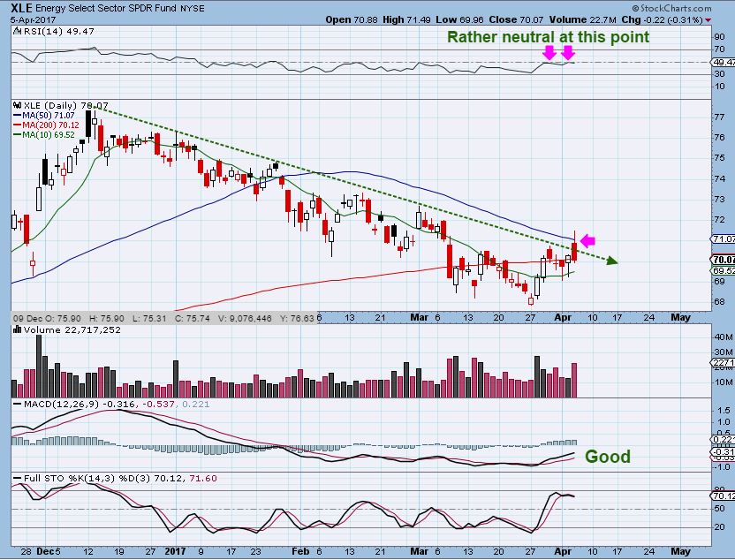Click the XLE ticker symbol in the header
This screenshot has height=560, width=735.
[x=21, y=8]
